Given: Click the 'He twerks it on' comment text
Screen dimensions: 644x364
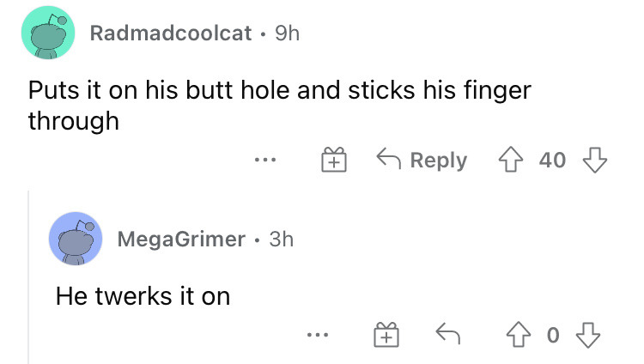Looking at the screenshot, I should coord(143,296).
